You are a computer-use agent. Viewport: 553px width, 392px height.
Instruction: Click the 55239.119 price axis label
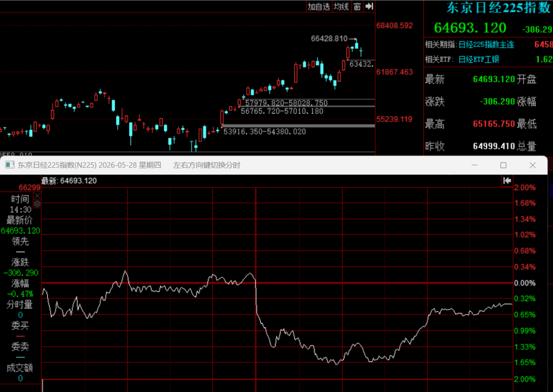coord(394,119)
